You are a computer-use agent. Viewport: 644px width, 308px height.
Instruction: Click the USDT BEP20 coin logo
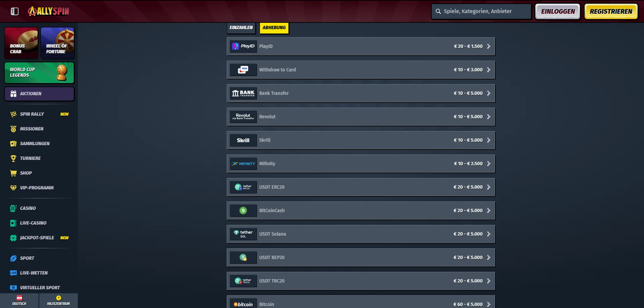[x=243, y=257]
